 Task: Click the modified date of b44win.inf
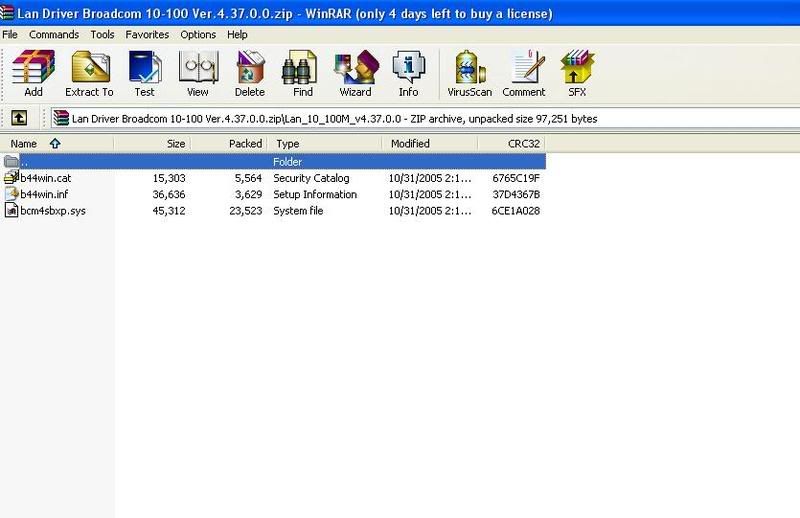click(430, 194)
